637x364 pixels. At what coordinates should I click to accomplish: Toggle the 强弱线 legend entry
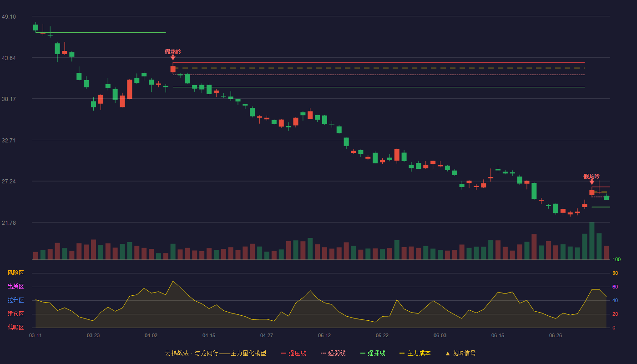click(x=333, y=353)
